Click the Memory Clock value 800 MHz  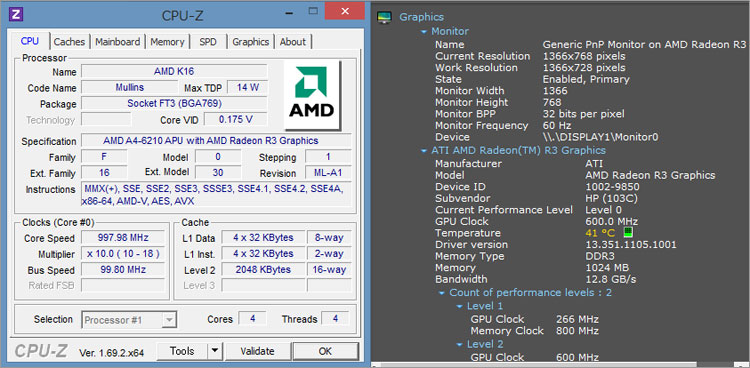(577, 331)
